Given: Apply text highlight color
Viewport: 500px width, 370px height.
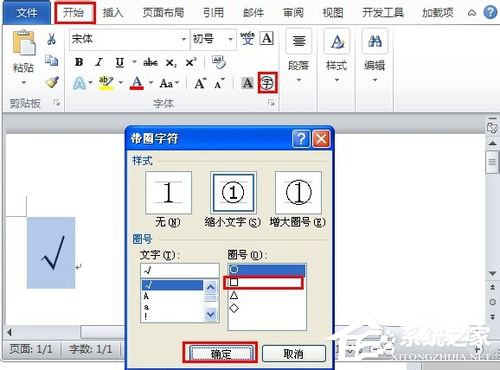Looking at the screenshot, I should (x=106, y=83).
